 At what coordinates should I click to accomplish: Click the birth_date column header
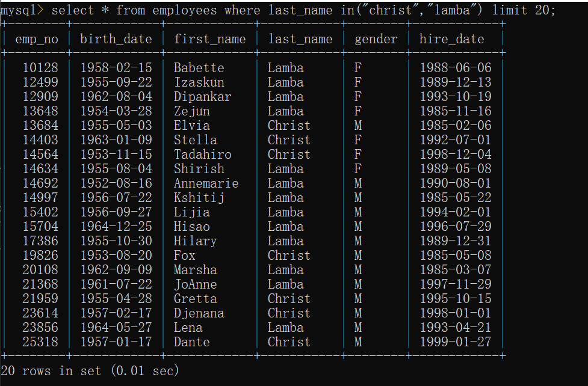point(116,39)
